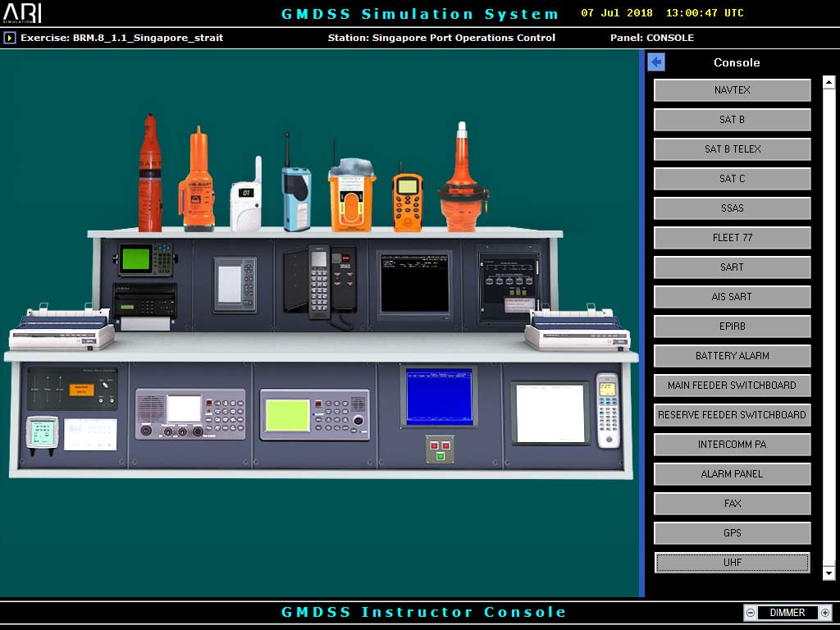The width and height of the screenshot is (840, 630).
Task: Decrease dimmer with the minus button
Action: point(751,613)
